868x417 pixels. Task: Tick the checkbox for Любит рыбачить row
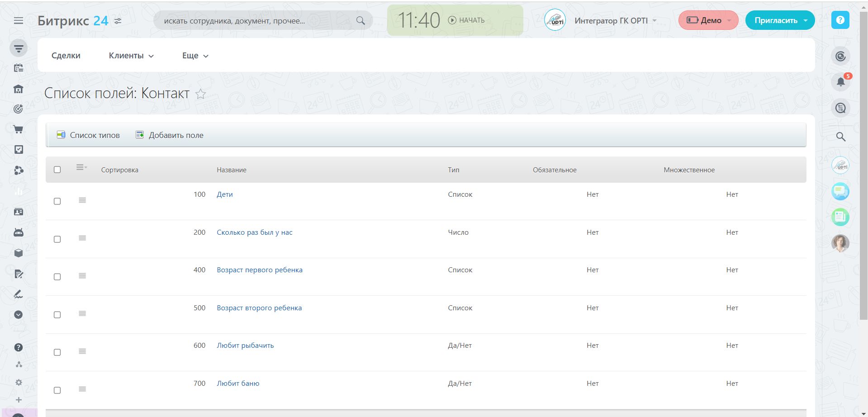pos(57,352)
